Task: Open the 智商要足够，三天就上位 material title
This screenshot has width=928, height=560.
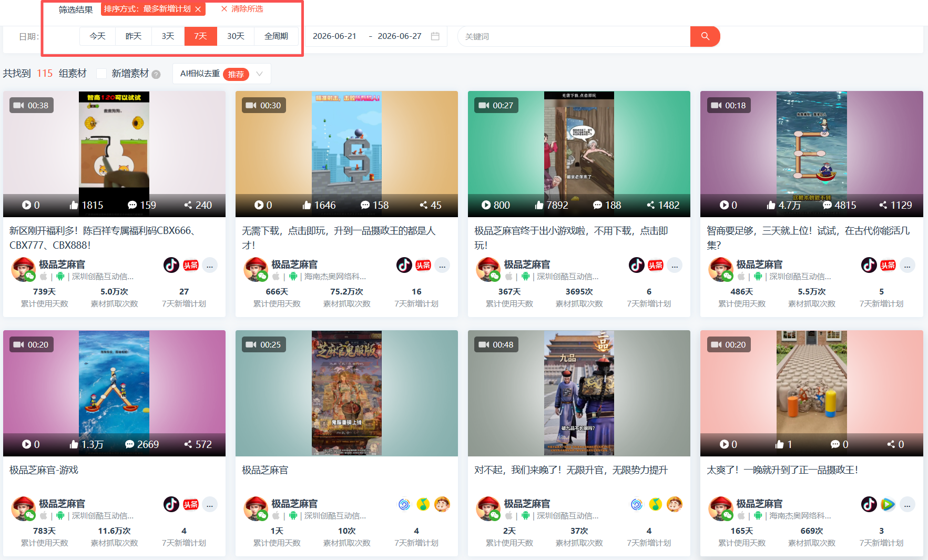Action: [808, 238]
